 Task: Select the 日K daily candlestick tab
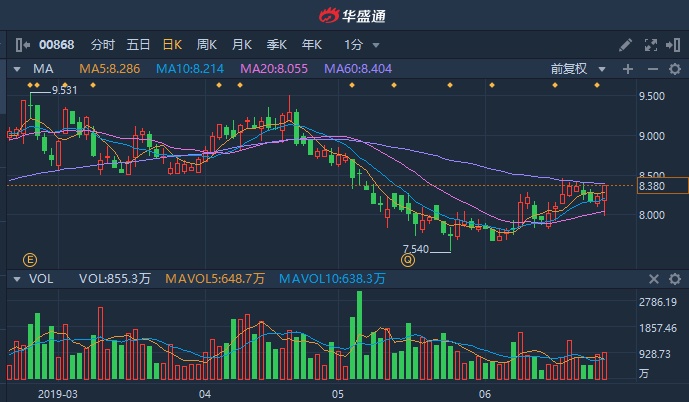click(x=172, y=45)
